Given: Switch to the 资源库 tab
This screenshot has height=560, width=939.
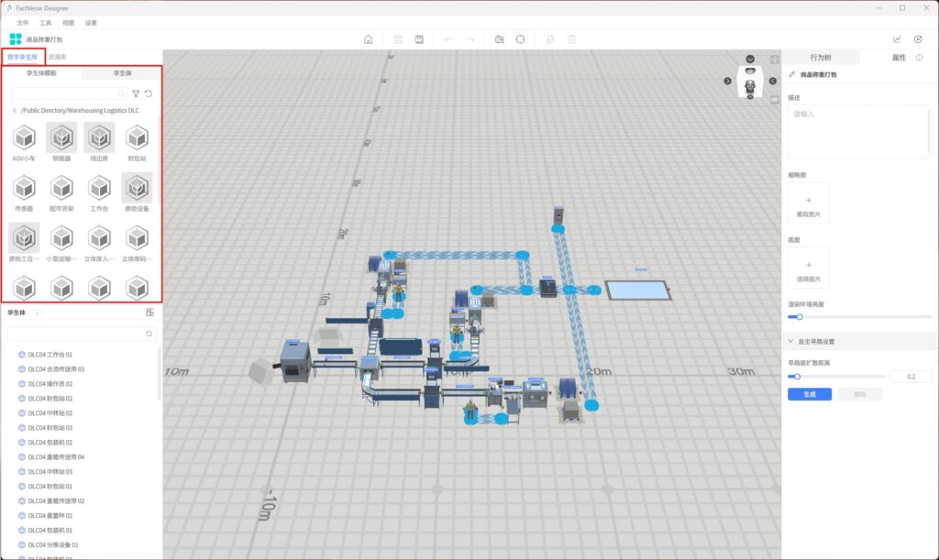Looking at the screenshot, I should tap(57, 57).
